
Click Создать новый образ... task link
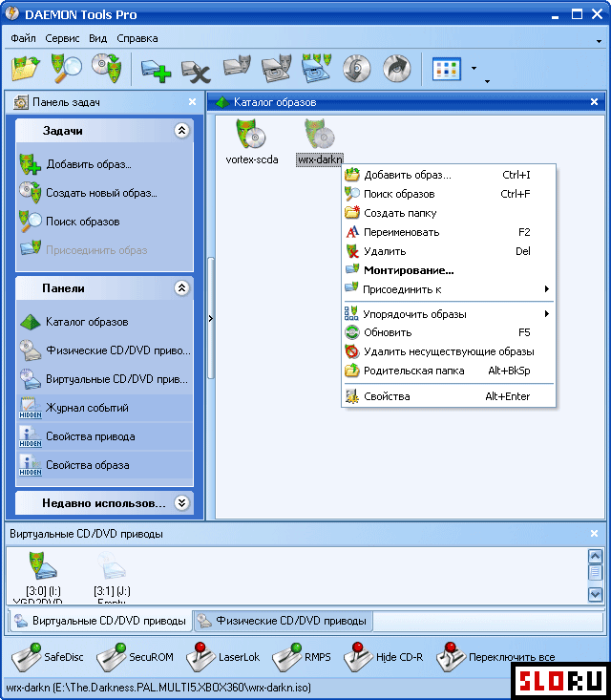point(88,193)
